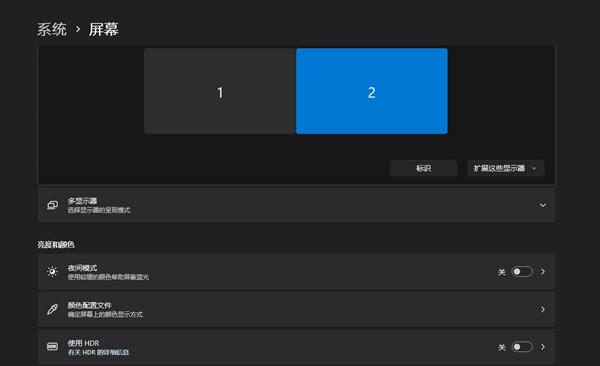This screenshot has height=366, width=600.
Task: Select display 1 in the monitor arrangement
Action: tap(220, 91)
